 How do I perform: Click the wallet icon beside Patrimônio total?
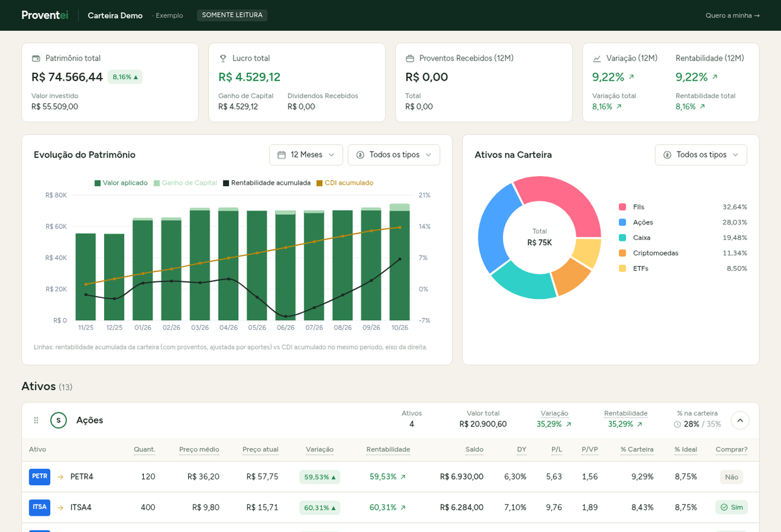tap(36, 59)
